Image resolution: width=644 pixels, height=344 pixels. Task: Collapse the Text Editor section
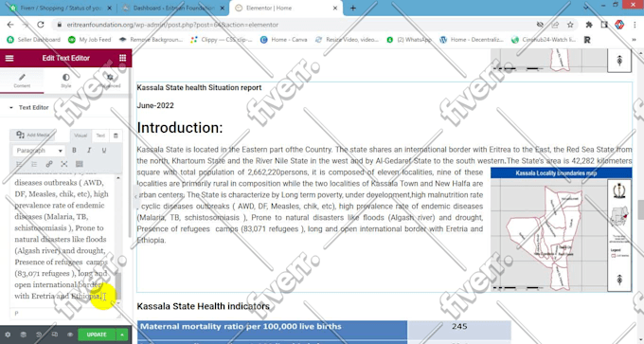click(x=29, y=107)
